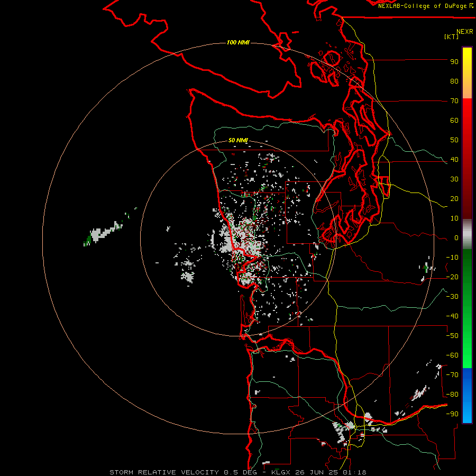Click the 80 knot label on scale
Image resolution: width=476 pixels, height=476 pixels.
coord(454,81)
